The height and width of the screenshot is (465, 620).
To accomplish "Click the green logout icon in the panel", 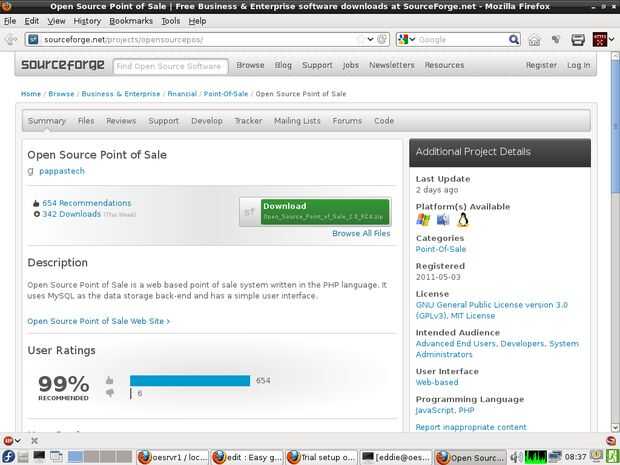I will pyautogui.click(x=612, y=457).
